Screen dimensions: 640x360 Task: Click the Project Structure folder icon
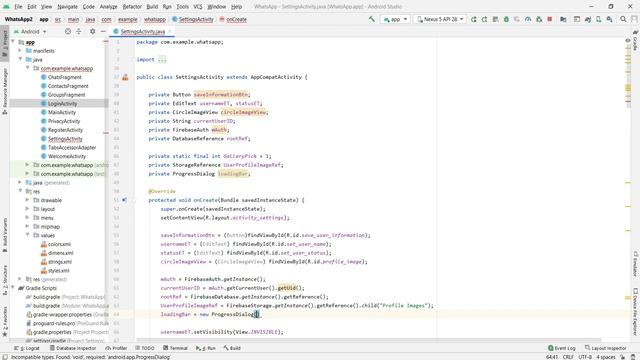pyautogui.click(x=563, y=19)
